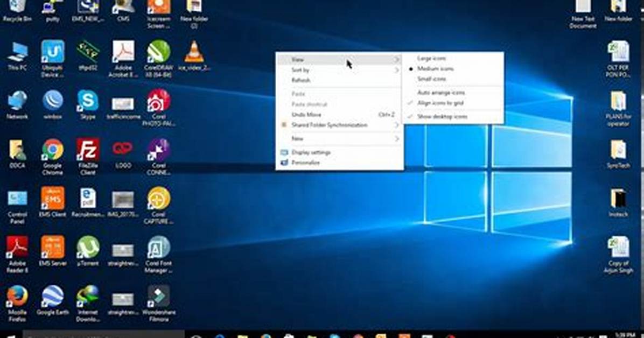Select the FileZilla Client icon
This screenshot has width=644, height=338.
tap(88, 157)
